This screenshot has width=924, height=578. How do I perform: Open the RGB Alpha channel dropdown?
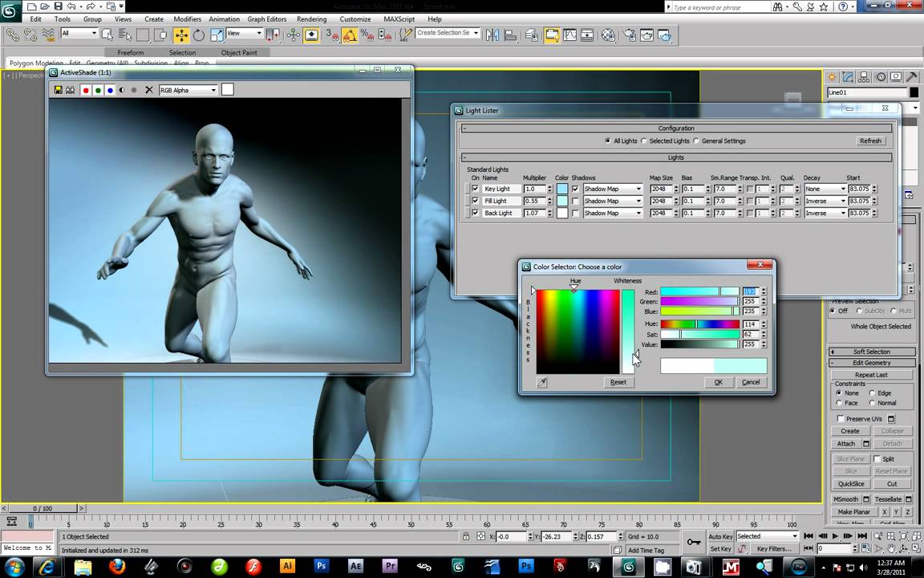pyautogui.click(x=188, y=90)
